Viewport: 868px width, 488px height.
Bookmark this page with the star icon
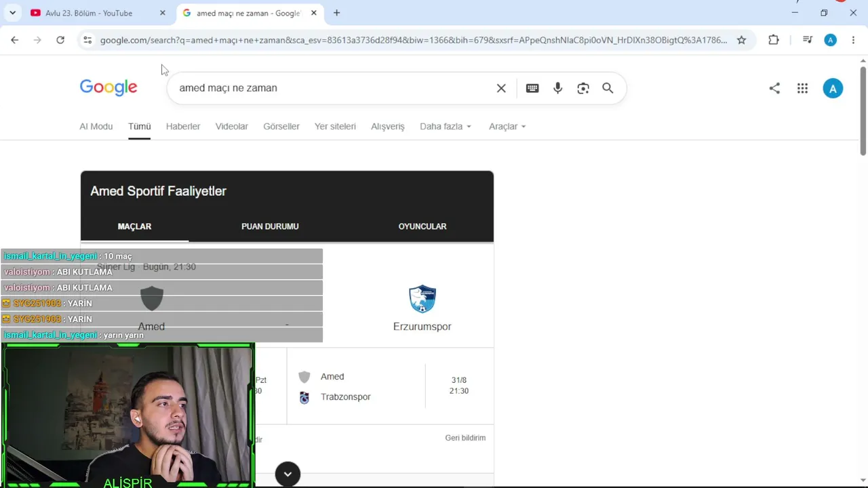[741, 40]
